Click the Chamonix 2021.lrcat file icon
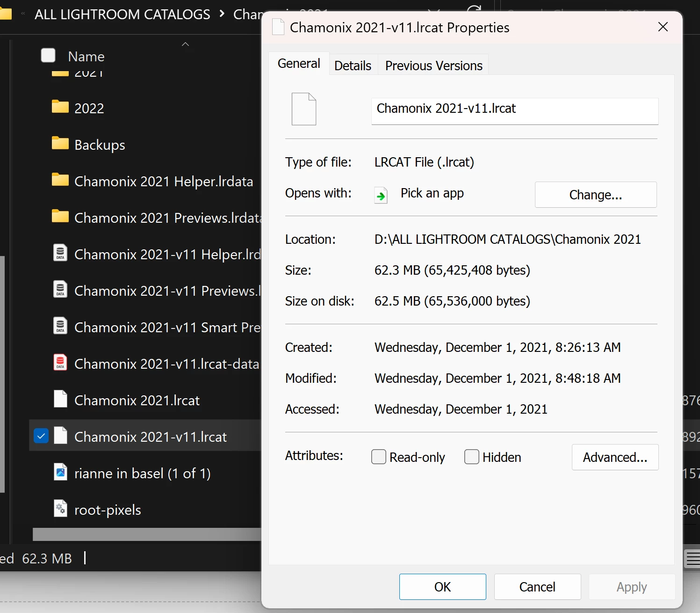Screen dimensions: 700x613 [x=60, y=399]
